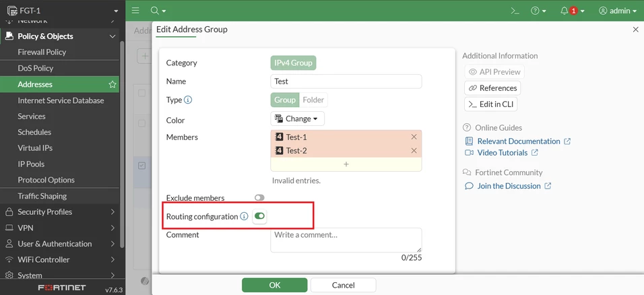Expand the Security Profiles section
The height and width of the screenshot is (295, 644).
112,212
